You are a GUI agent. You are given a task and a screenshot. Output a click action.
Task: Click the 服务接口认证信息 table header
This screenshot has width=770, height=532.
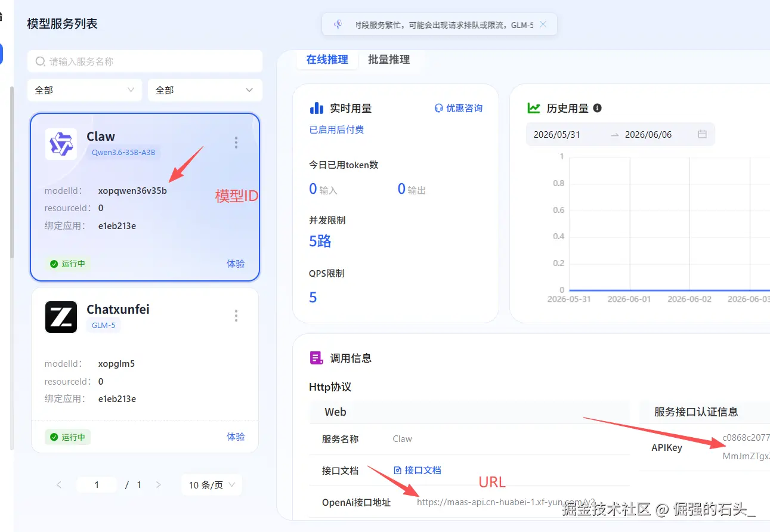(696, 412)
